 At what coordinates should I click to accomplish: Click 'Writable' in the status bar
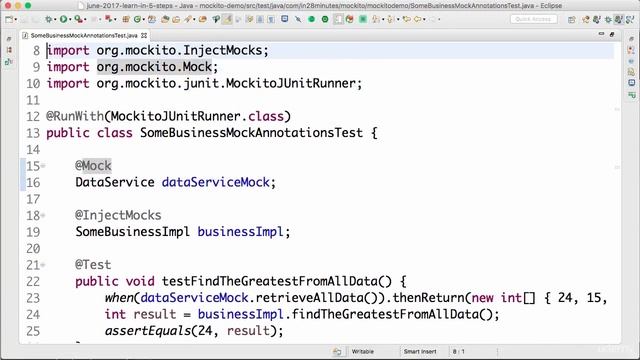coord(362,351)
